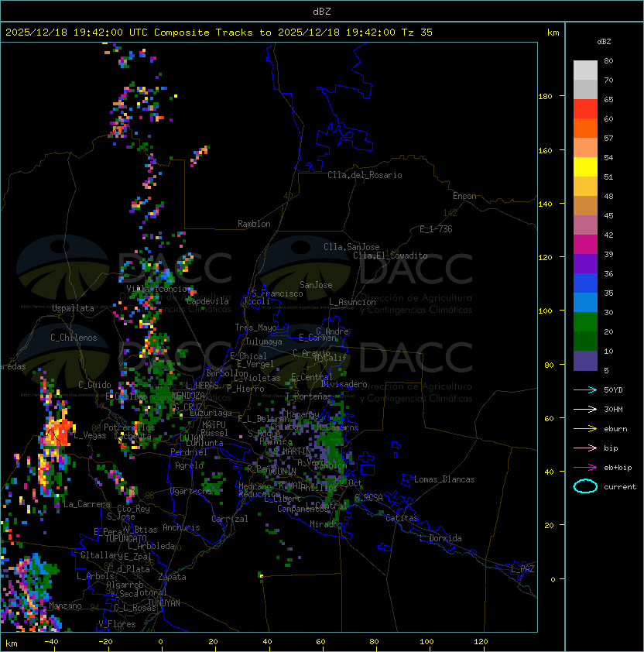Screen dimensions: 644x652
Task: Click the C_Chilenos place label
Action: click(x=74, y=338)
